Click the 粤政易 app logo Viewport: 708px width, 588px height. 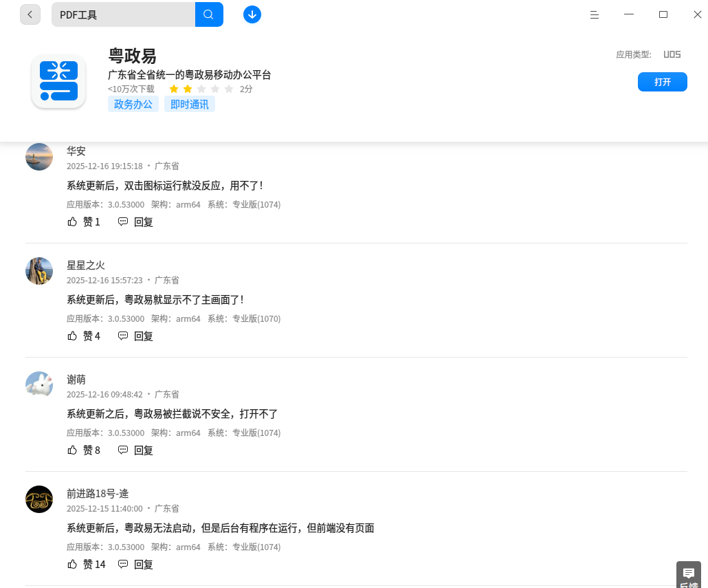tap(58, 81)
